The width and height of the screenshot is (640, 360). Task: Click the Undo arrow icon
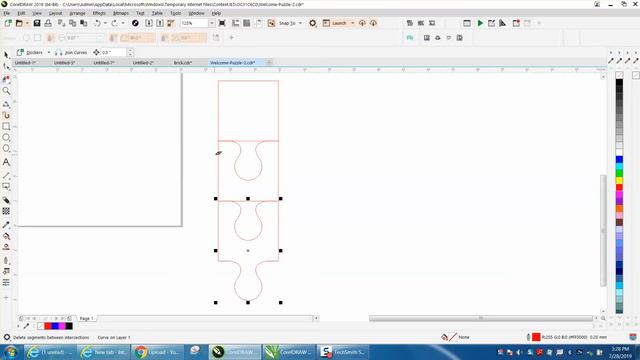pos(98,23)
